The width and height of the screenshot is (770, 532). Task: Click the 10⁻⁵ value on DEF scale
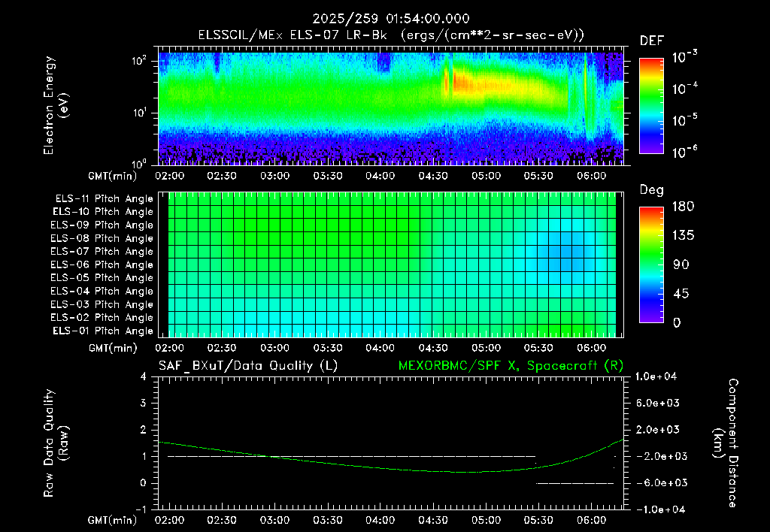point(684,121)
